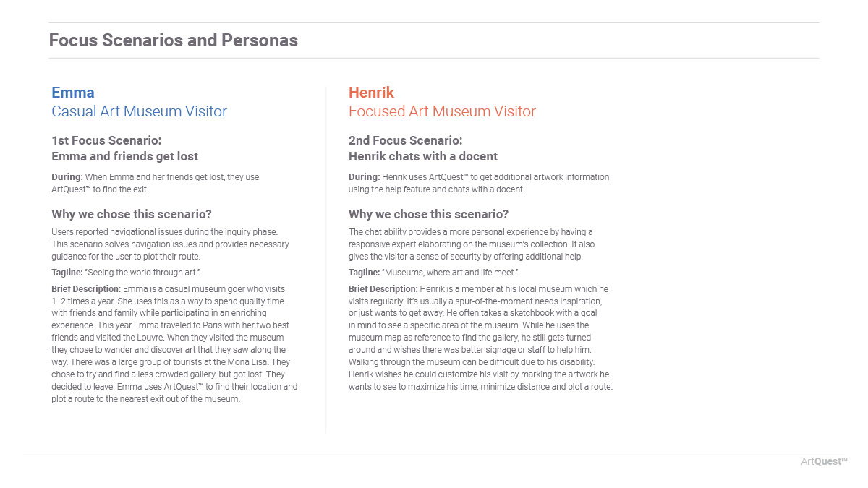868x488 pixels.
Task: Click Henrik's 'During:' paragraph about the help feature
Action: pyautogui.click(x=479, y=183)
